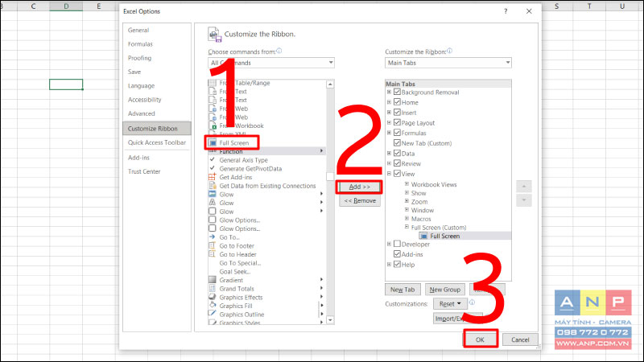Toggle the New Tab (Custom) checkbox
This screenshot has width=644, height=362.
[x=397, y=143]
